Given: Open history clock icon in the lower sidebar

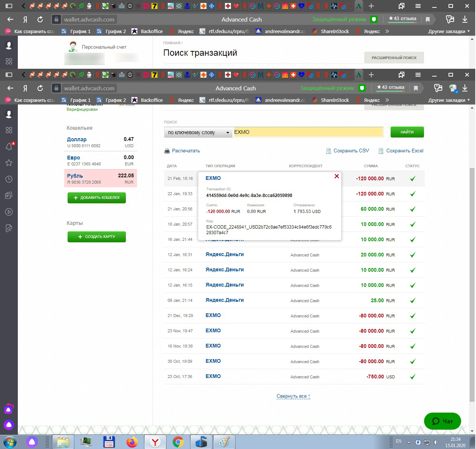Looking at the screenshot, I should [9, 179].
